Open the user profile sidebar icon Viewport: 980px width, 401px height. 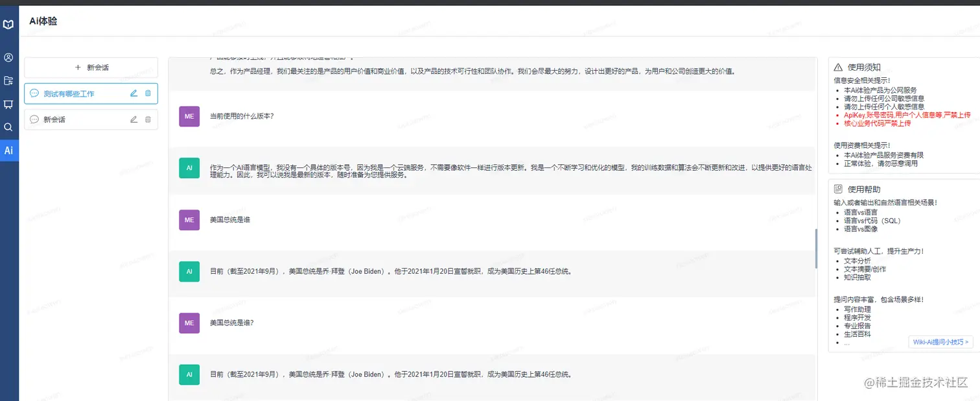8,58
